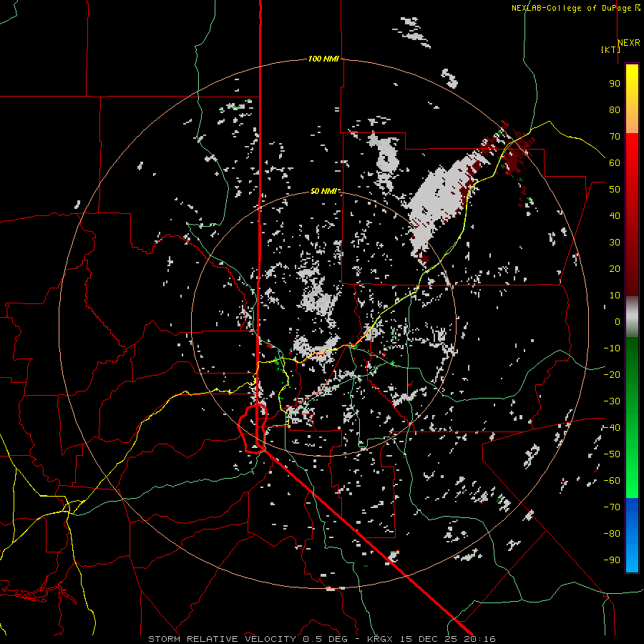Click the -40 value on the velocity scale
Screen dimensions: 644x644
(612, 428)
